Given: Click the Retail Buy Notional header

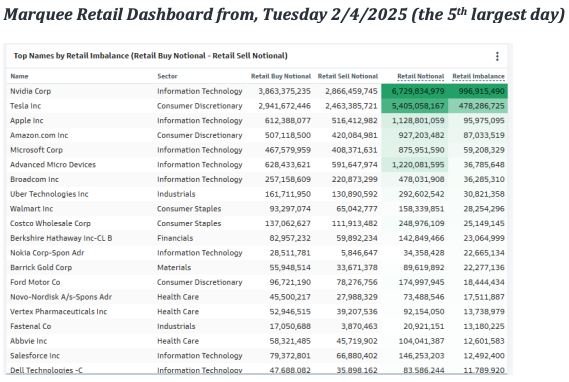Looking at the screenshot, I should point(281,76).
